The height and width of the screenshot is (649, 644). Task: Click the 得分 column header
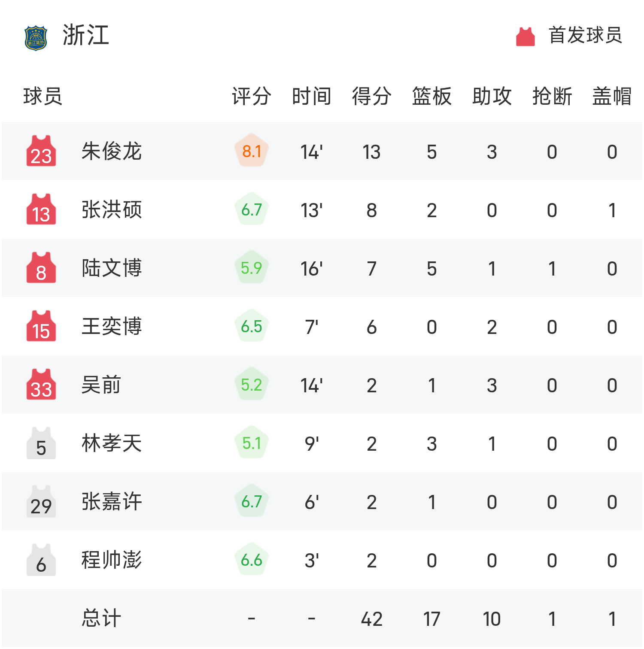[x=371, y=96]
